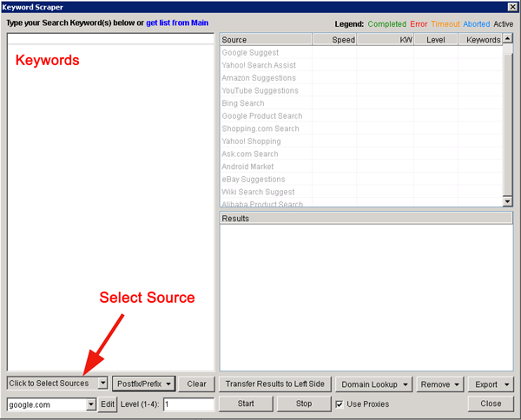Click the sources list vertical scrollbar thumb
Screen dimensions: 521x420
point(507,124)
